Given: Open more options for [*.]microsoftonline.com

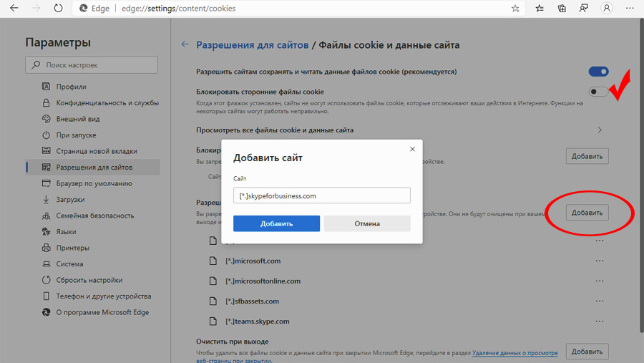Looking at the screenshot, I should [x=600, y=281].
